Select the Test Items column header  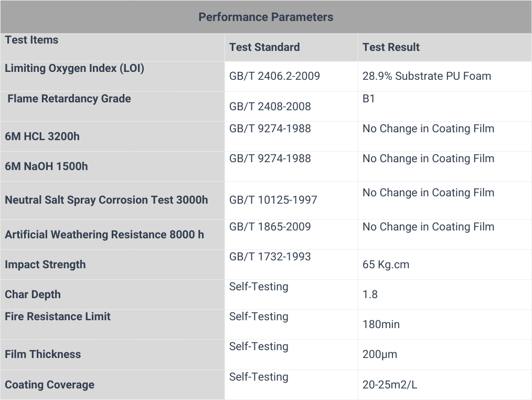pos(31,40)
